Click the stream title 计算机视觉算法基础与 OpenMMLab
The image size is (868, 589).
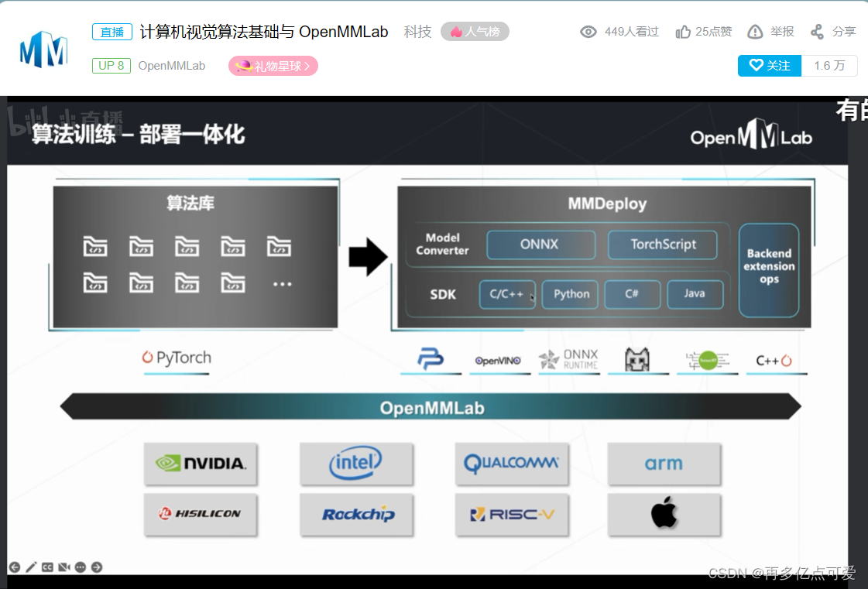point(264,32)
